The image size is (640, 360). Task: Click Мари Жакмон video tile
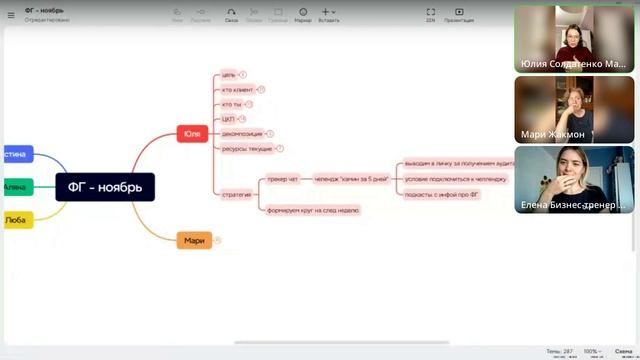pyautogui.click(x=574, y=109)
